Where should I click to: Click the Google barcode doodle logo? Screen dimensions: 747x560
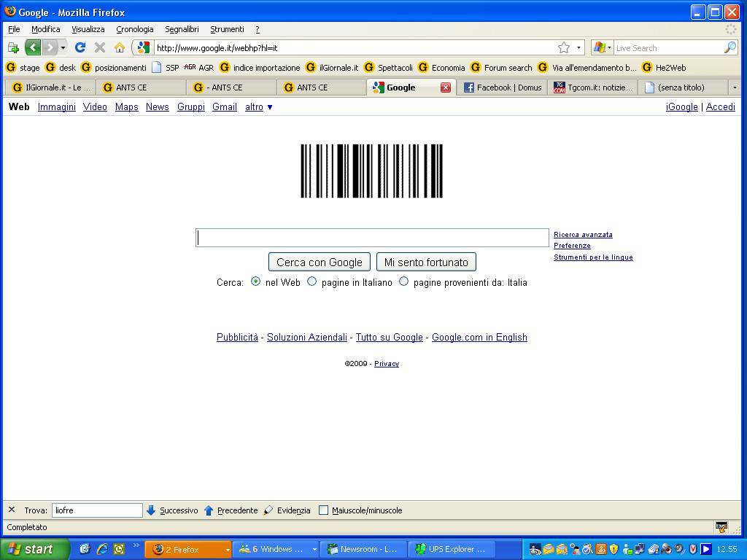tap(371, 171)
